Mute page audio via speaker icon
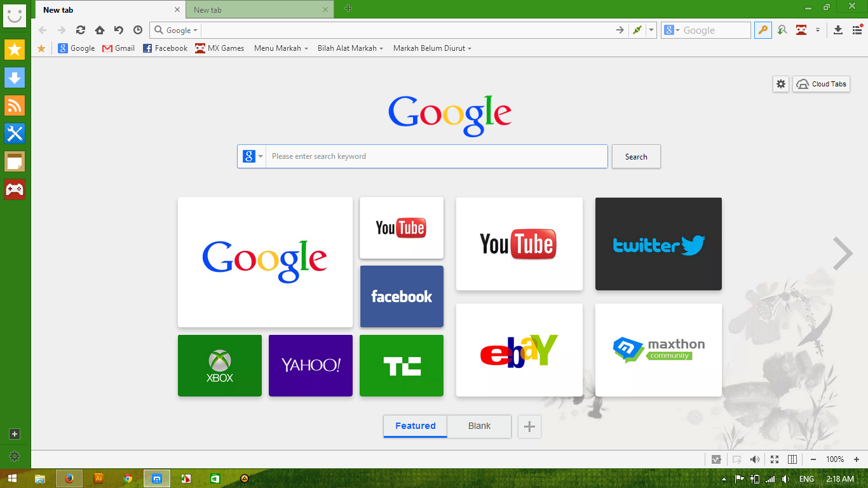The width and height of the screenshot is (868, 488). point(755,459)
